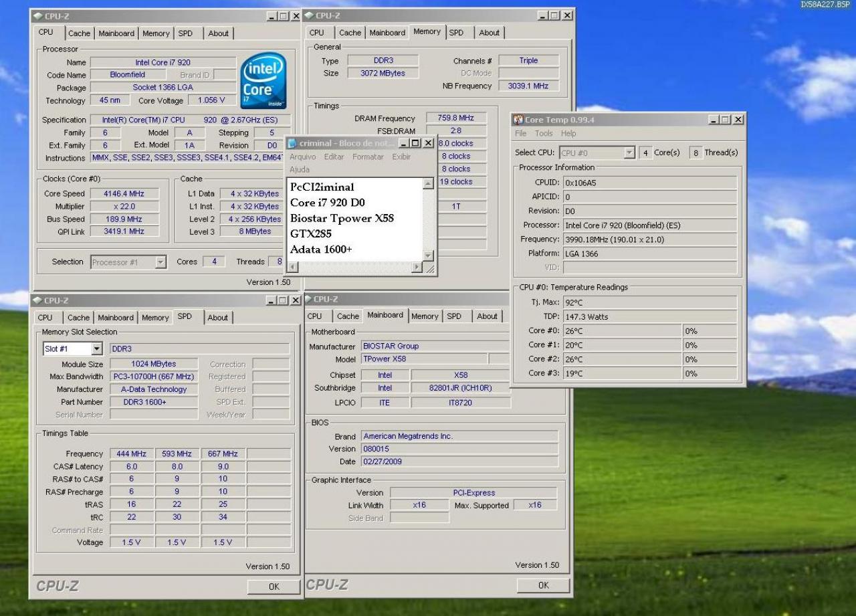Viewport: 856px width, 616px height.
Task: Open the Editar menu in notepad
Action: pyautogui.click(x=334, y=157)
